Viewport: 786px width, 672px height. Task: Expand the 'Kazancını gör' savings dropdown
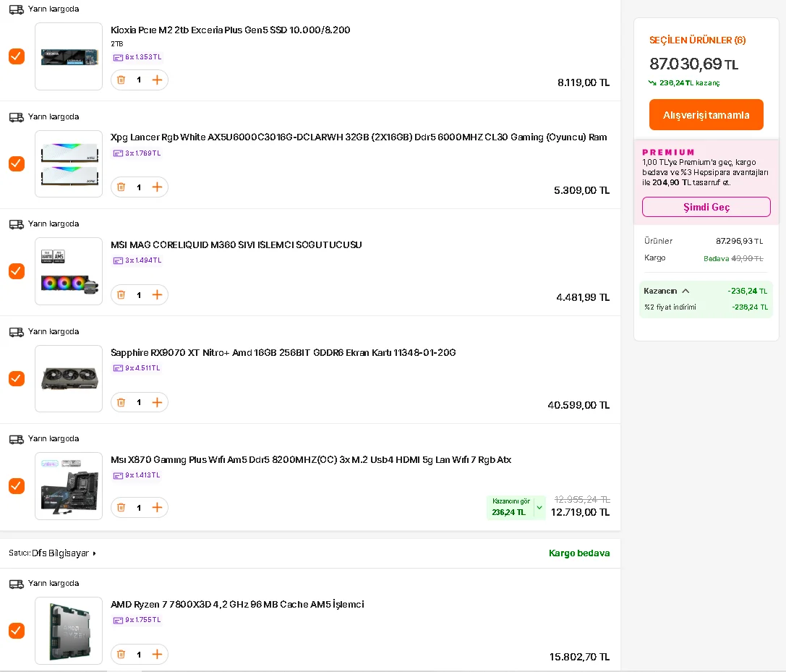point(539,507)
